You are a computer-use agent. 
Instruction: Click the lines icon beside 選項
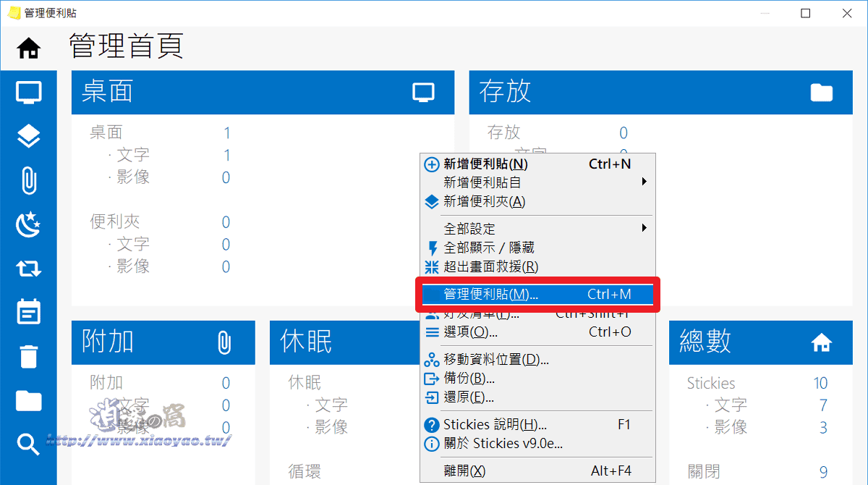tap(432, 332)
